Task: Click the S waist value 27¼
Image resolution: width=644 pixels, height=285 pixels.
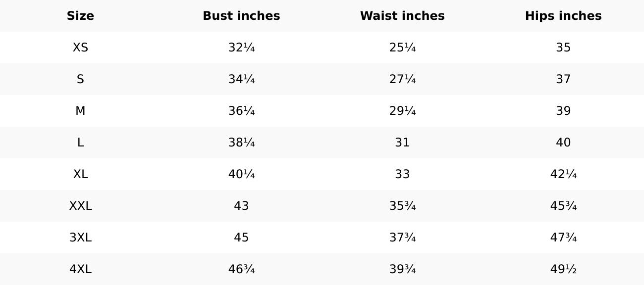Action: 402,79
